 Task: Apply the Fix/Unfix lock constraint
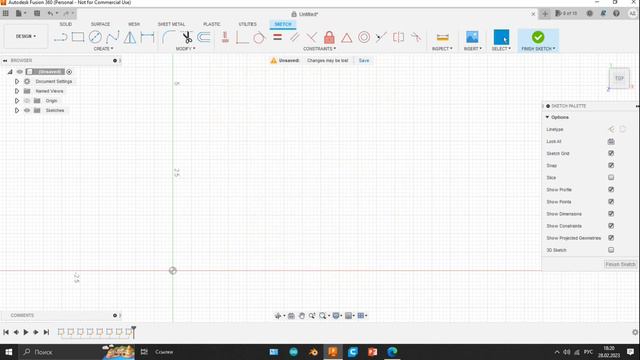[x=329, y=37]
